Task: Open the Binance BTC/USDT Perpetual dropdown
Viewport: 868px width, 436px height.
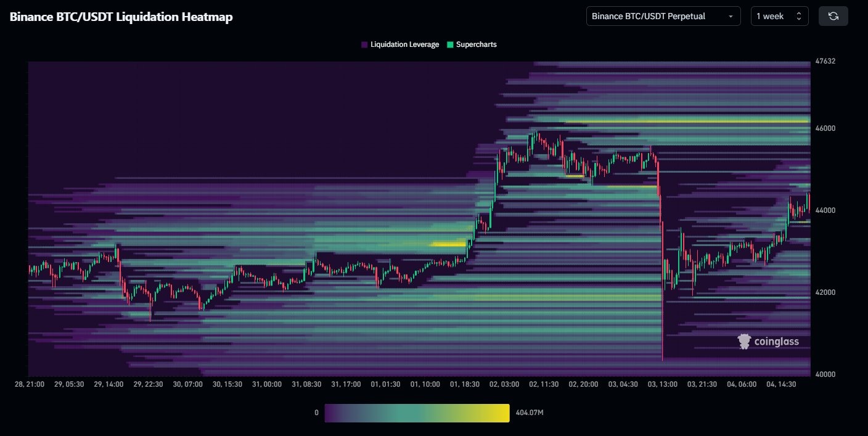Action: pos(663,16)
